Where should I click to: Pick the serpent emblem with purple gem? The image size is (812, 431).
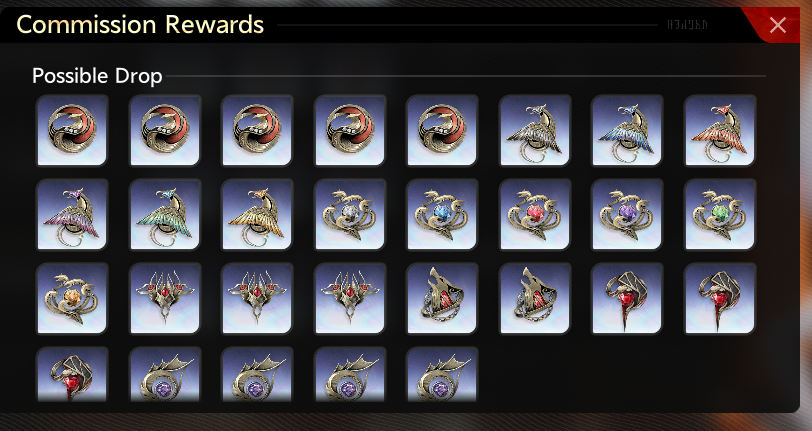click(627, 214)
